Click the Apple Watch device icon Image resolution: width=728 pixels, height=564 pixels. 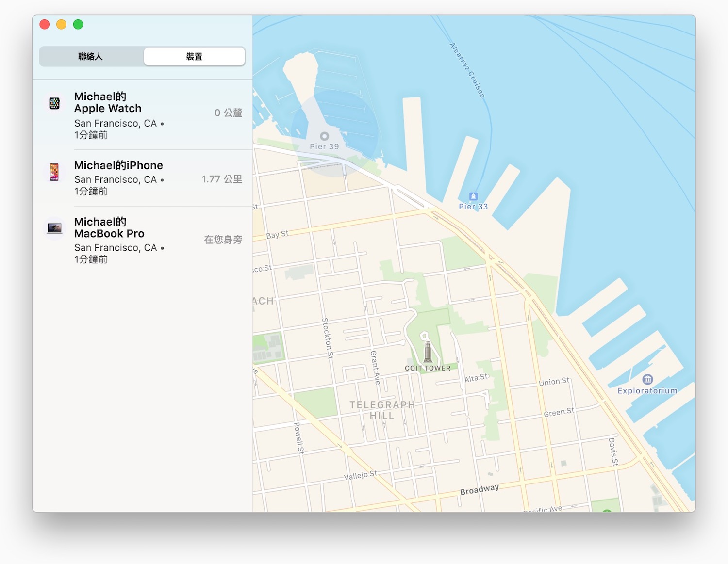(54, 103)
